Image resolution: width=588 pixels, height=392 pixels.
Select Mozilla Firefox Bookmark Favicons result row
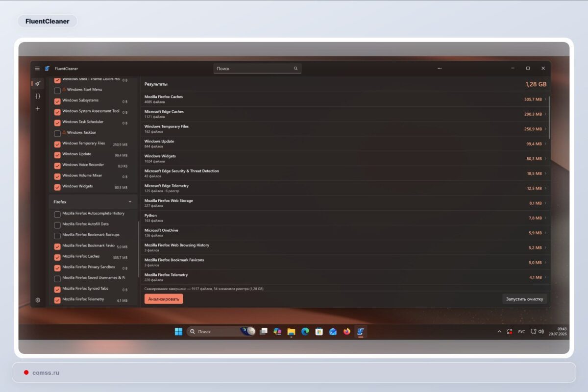pyautogui.click(x=345, y=262)
